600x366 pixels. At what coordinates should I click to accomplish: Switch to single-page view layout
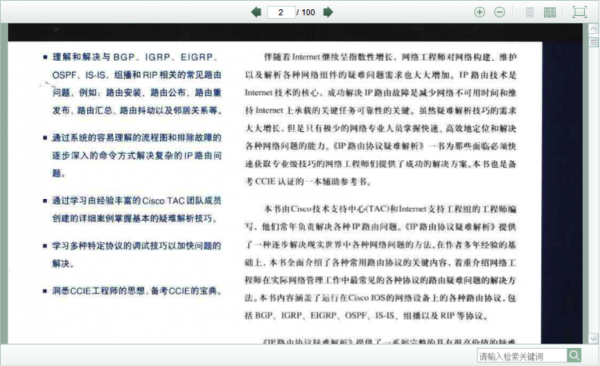pos(530,12)
